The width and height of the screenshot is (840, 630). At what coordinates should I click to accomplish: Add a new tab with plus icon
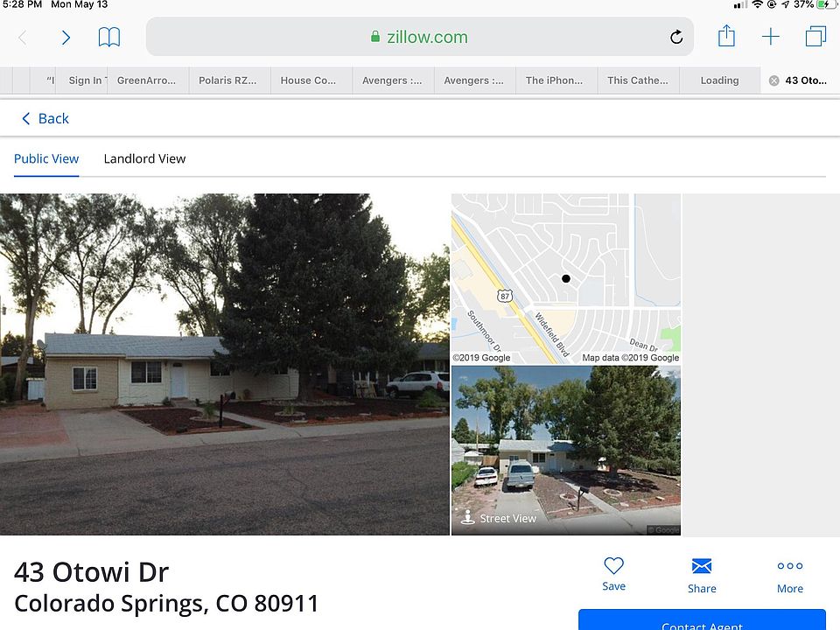pyautogui.click(x=770, y=37)
